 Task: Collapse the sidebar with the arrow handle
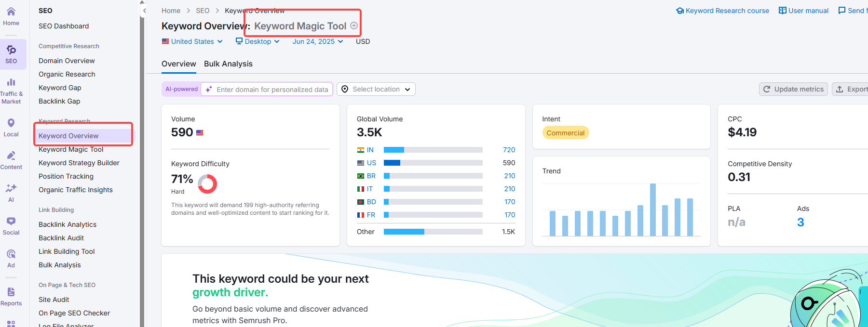point(144,11)
